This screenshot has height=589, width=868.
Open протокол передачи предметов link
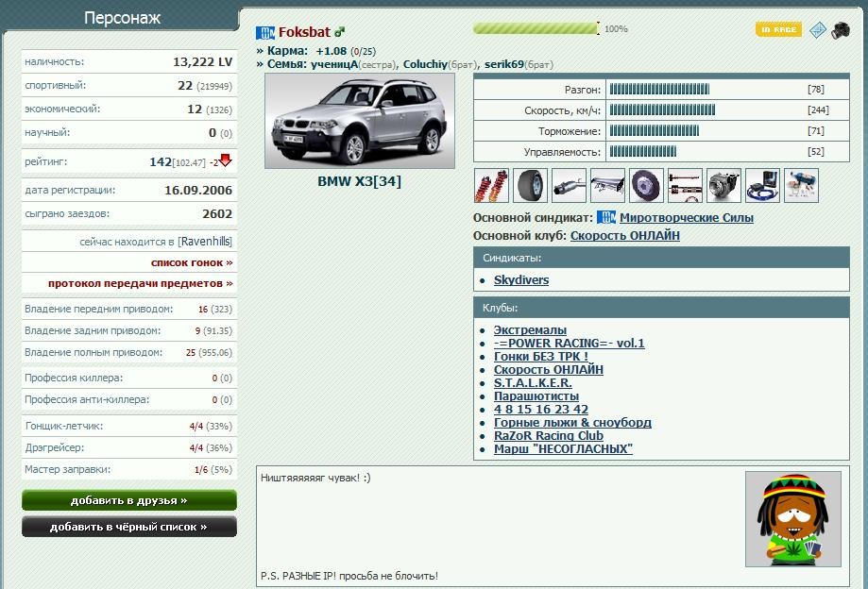pyautogui.click(x=140, y=283)
